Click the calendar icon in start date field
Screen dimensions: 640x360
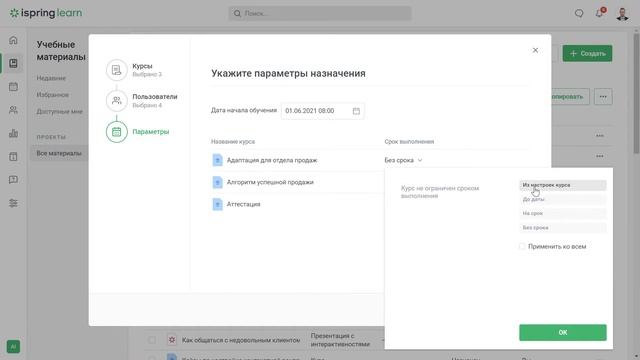coord(356,111)
